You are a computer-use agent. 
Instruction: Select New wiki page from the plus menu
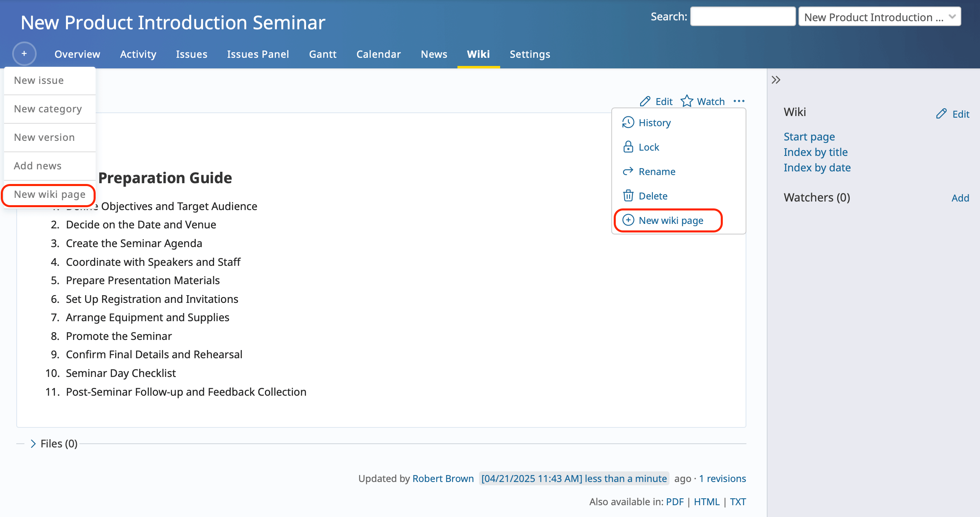pos(50,194)
